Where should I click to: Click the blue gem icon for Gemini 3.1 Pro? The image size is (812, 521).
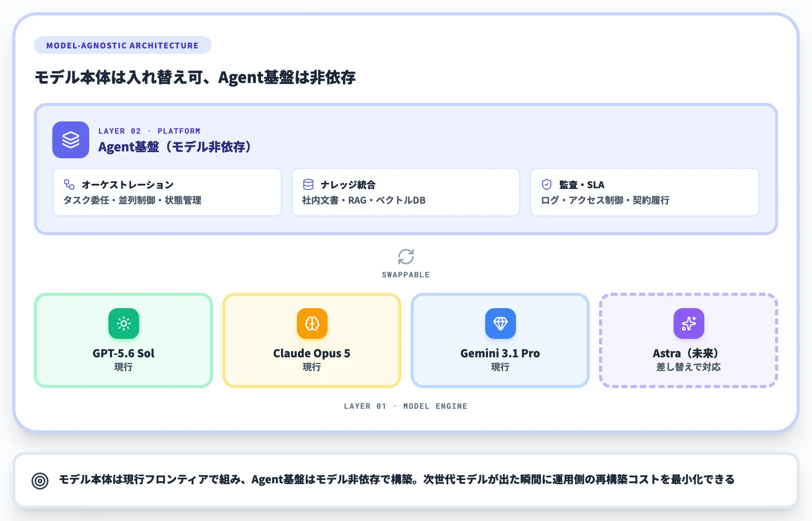[x=501, y=324]
